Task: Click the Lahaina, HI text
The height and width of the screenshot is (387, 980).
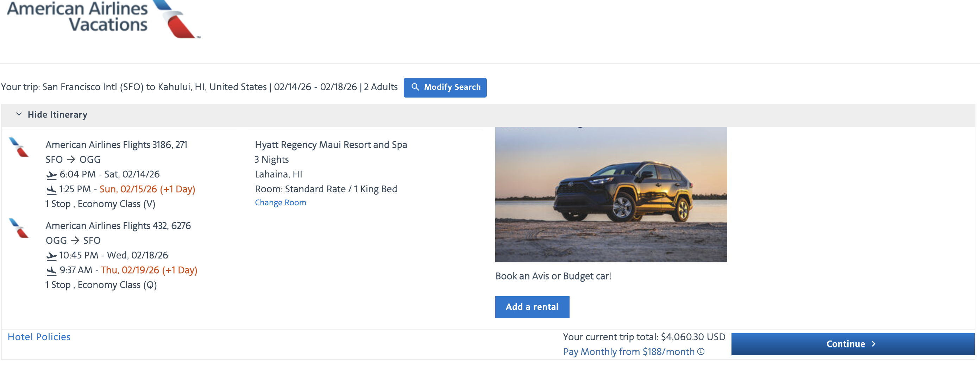Action: [x=278, y=174]
